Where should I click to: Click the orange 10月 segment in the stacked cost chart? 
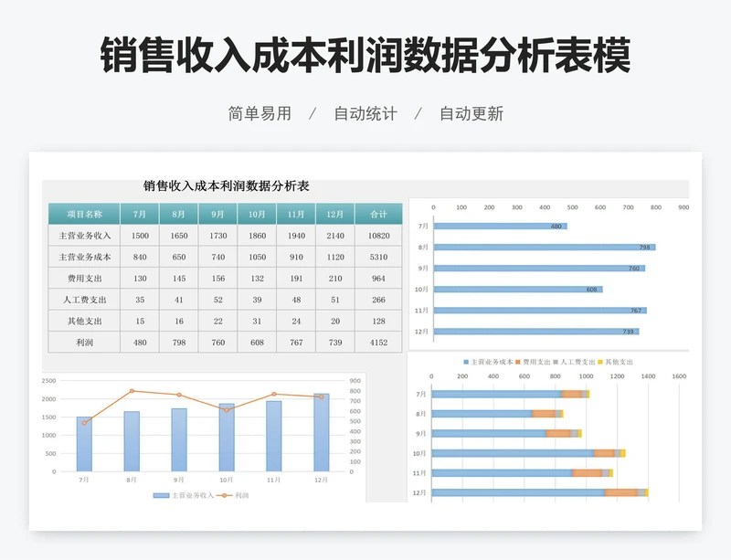(604, 453)
